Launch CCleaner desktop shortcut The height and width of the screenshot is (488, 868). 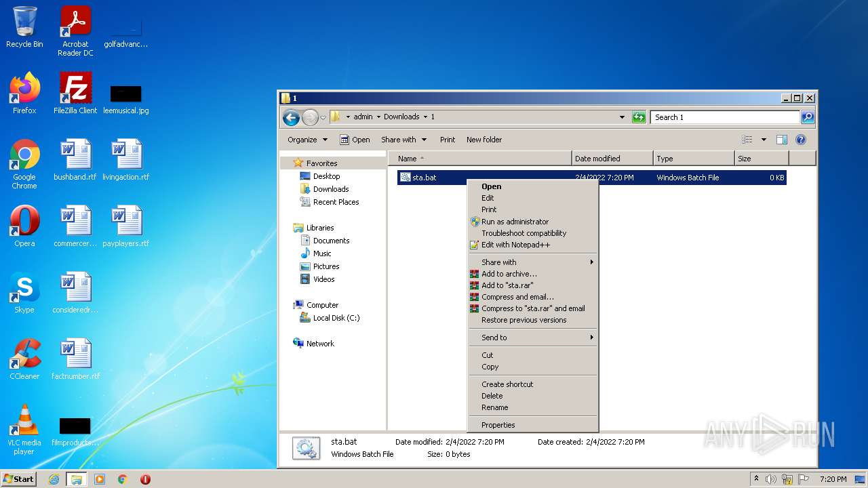click(24, 359)
